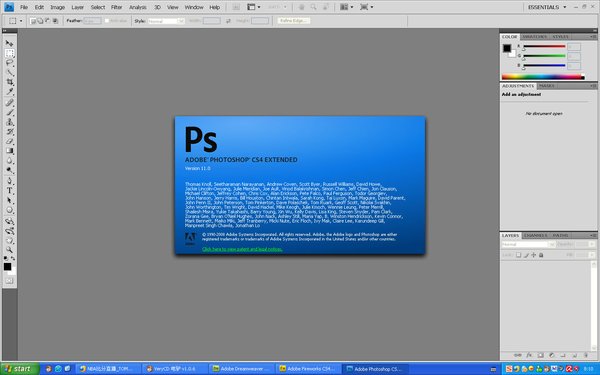Image resolution: width=600 pixels, height=375 pixels.
Task: Select the Clone Stamp tool
Action: (x=10, y=122)
